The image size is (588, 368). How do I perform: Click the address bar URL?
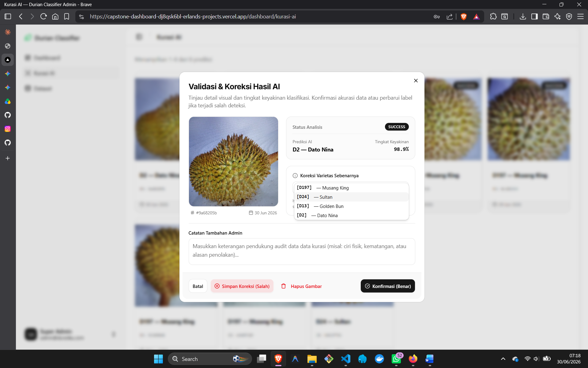(x=193, y=17)
